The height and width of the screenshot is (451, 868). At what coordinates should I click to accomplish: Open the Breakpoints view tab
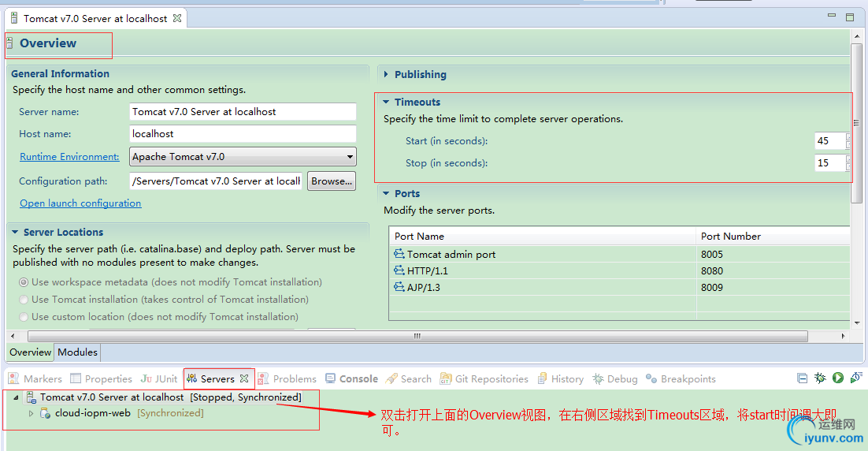[681, 378]
